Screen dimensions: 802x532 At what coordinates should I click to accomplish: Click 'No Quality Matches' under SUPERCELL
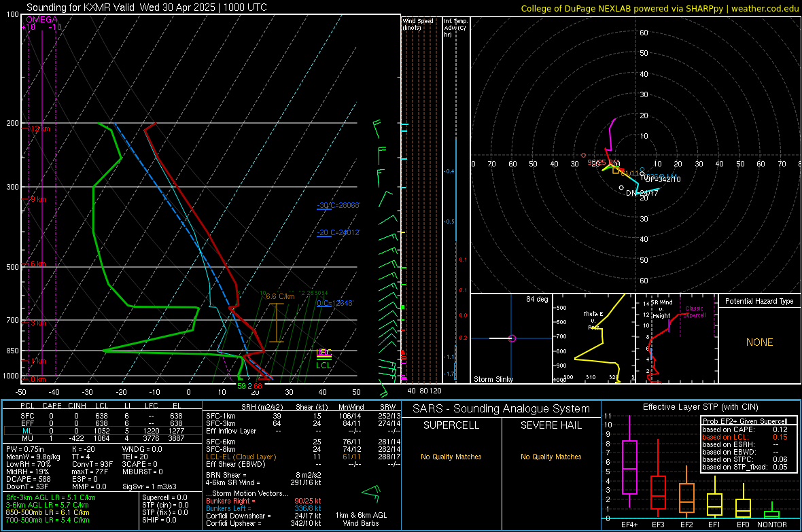click(451, 457)
